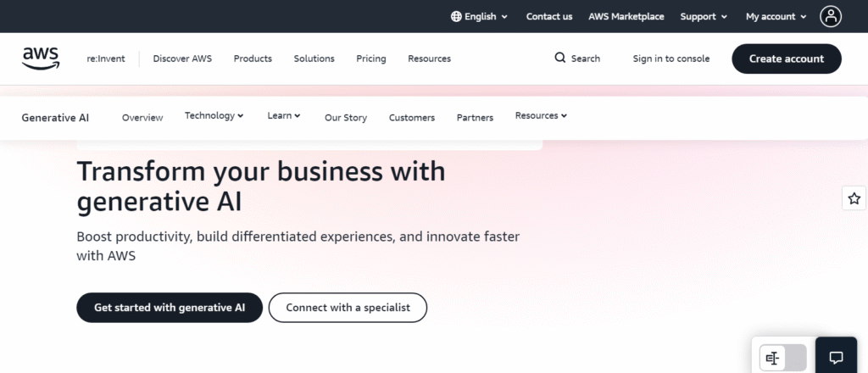The image size is (868, 373).
Task: Expand the Support dropdown menu
Action: tap(704, 16)
